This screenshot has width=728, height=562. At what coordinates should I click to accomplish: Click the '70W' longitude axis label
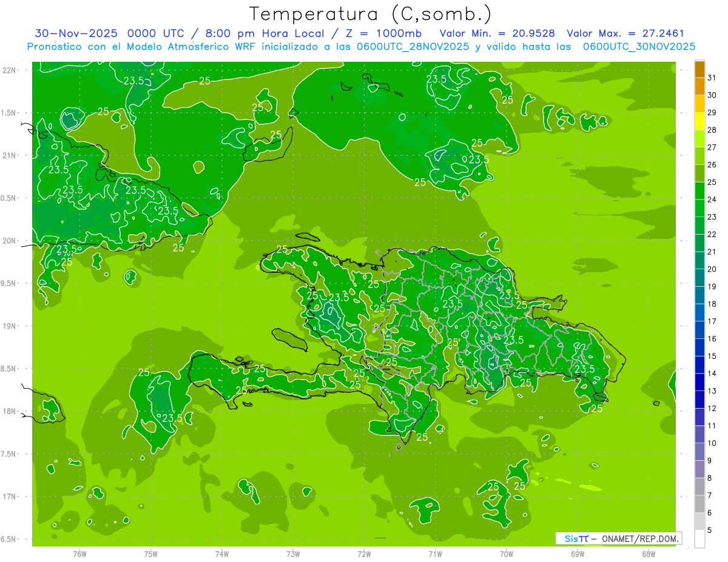tap(507, 554)
